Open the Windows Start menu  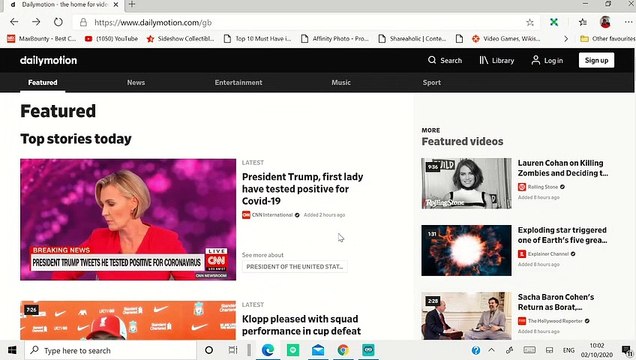[x=12, y=350]
